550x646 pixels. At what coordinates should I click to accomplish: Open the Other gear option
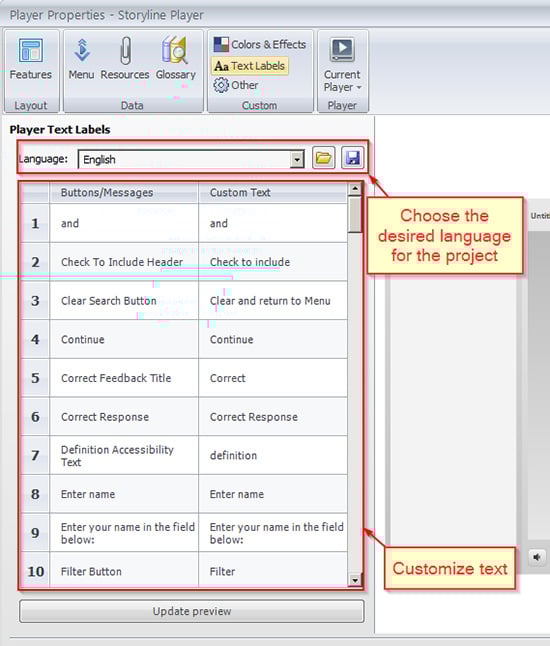click(236, 85)
